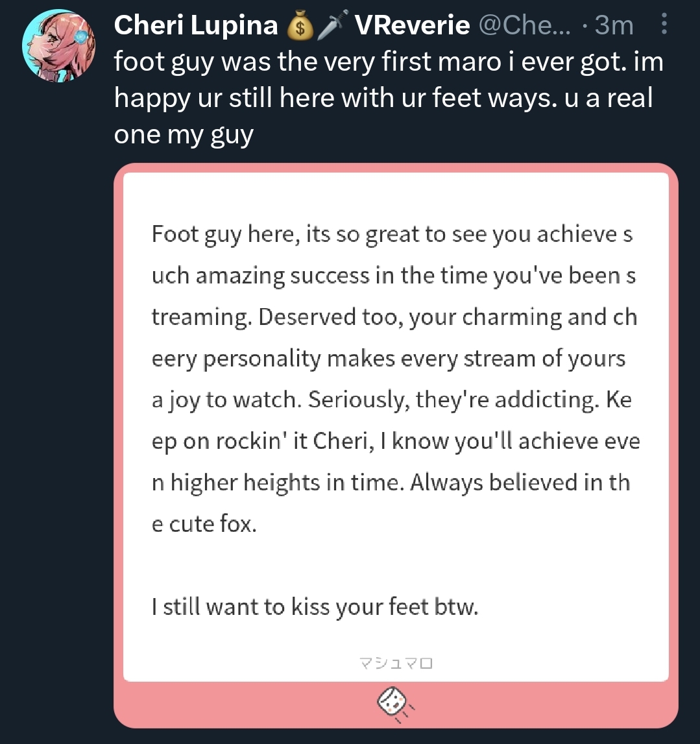Open the tweet's three-dot more menu
700x744 pixels.
(664, 24)
